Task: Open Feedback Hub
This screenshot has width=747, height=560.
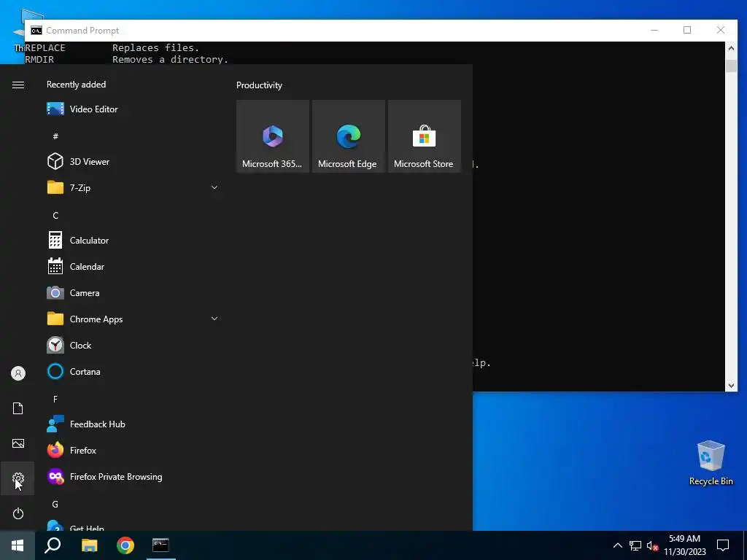Action: point(133,424)
